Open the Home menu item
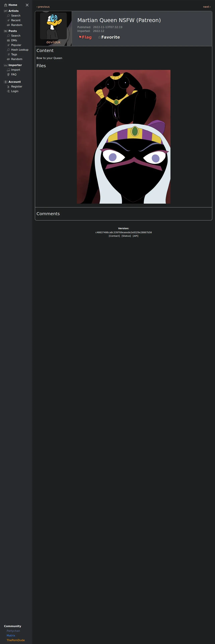 [13, 5]
